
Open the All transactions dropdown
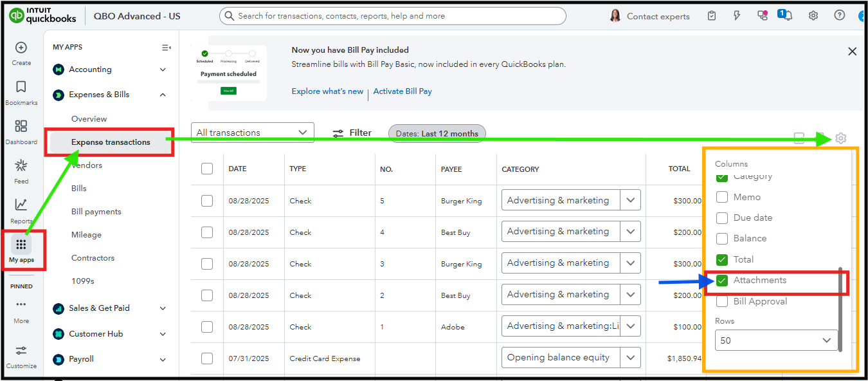pos(253,133)
